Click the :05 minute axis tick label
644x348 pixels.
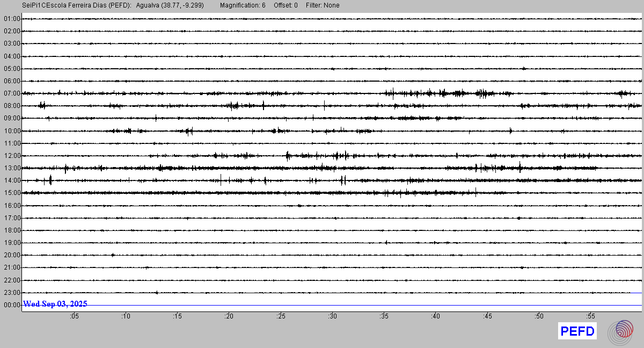[x=74, y=317]
